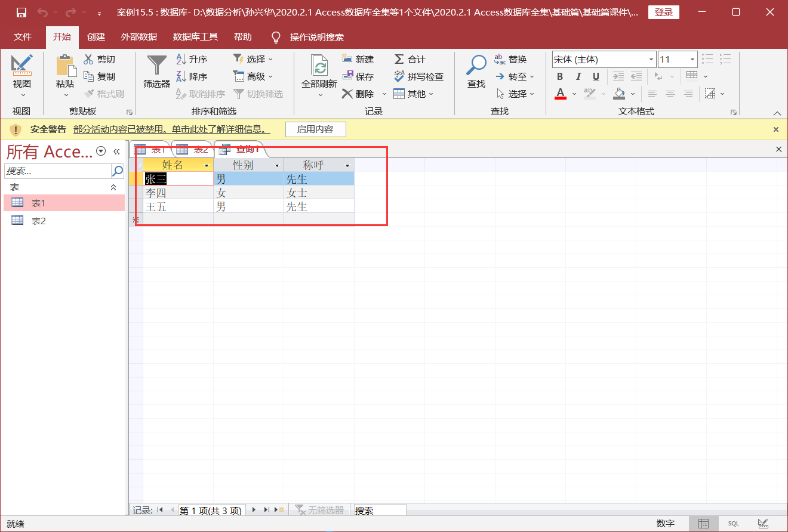Click the SQL view icon in status bar

733,524
